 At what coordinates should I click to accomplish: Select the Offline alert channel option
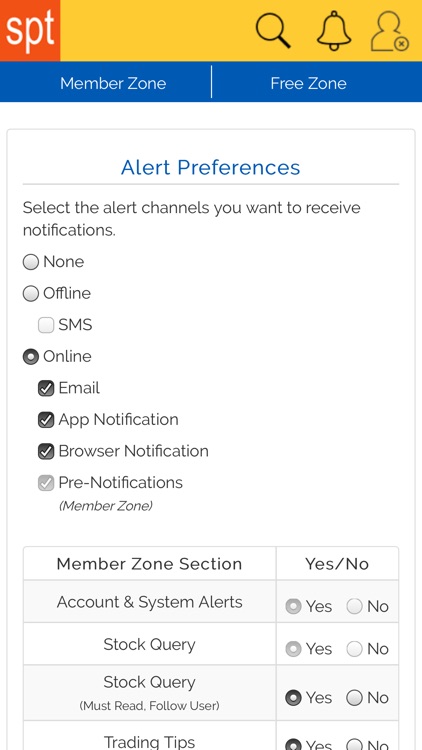31,294
